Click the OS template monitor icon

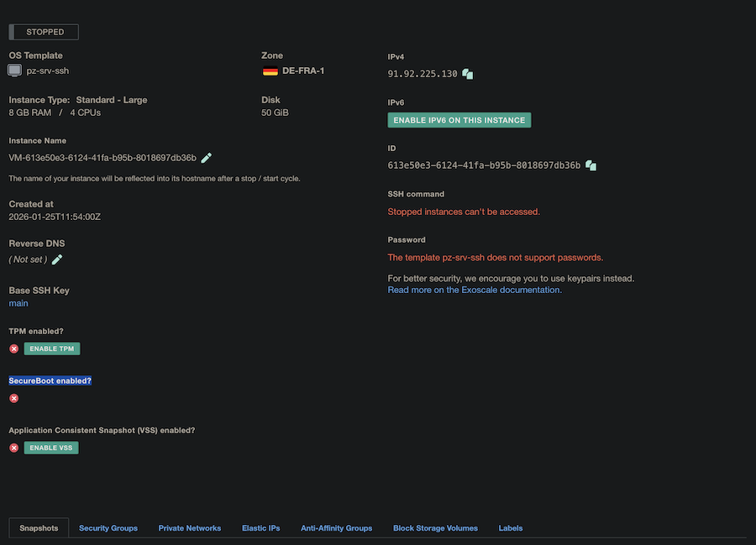(14, 71)
